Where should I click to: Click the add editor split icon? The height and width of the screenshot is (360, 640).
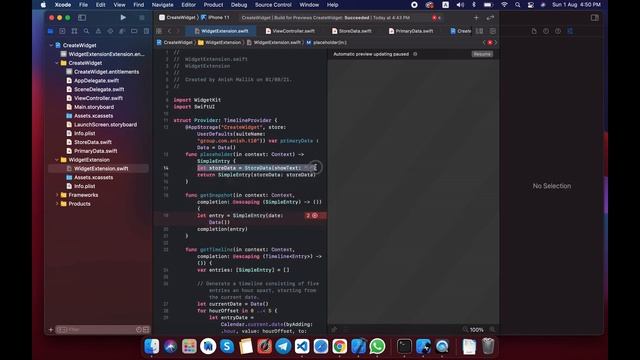(493, 31)
